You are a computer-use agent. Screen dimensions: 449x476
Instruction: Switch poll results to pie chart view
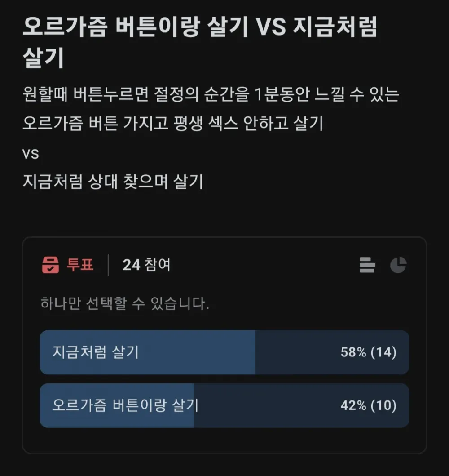click(398, 265)
